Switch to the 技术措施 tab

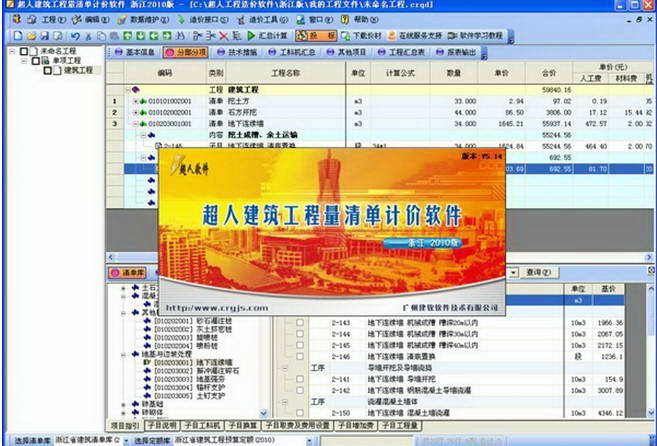pos(237,52)
